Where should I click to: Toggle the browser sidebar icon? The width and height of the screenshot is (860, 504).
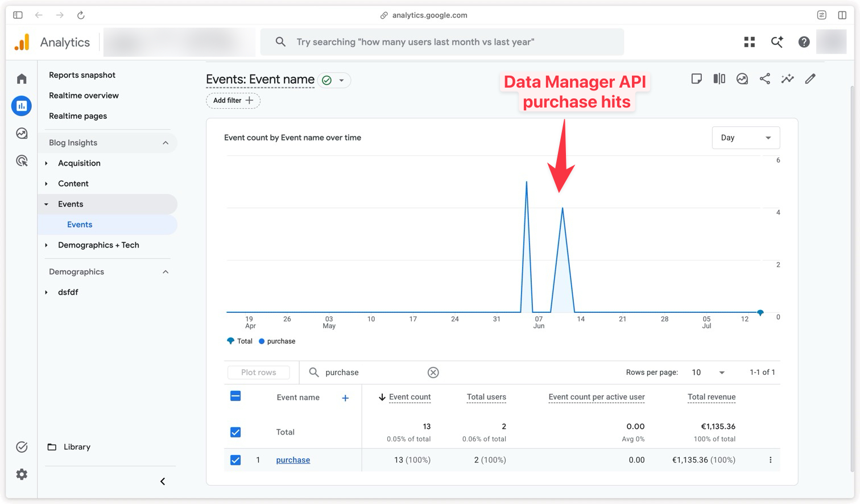click(x=18, y=15)
